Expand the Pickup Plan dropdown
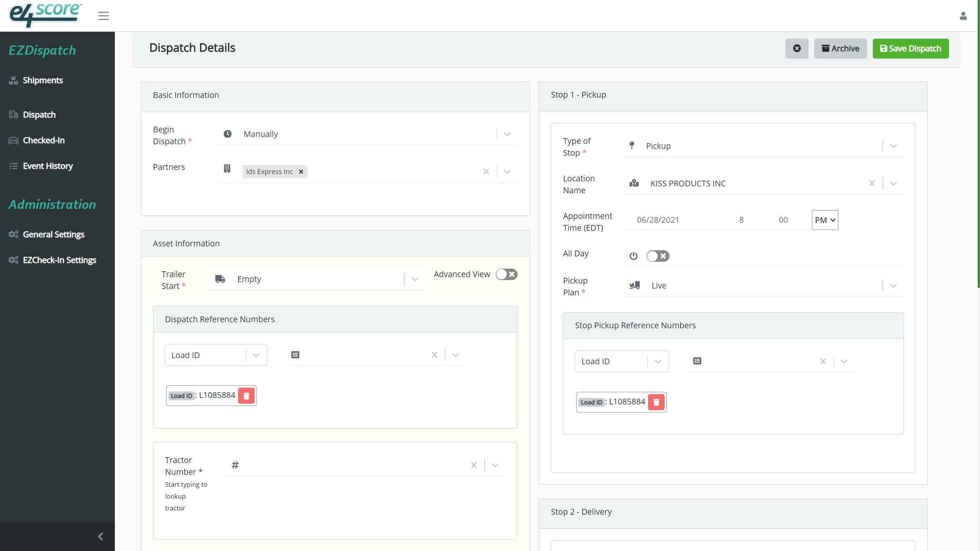 click(893, 286)
